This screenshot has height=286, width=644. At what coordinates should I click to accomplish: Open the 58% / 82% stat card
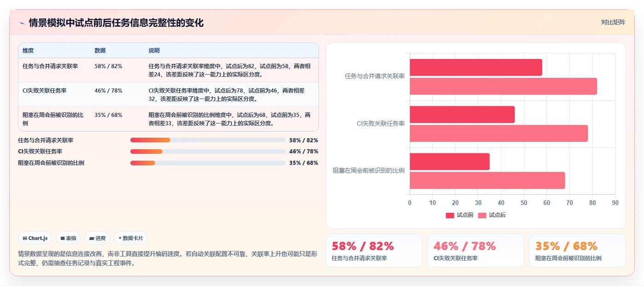point(374,251)
